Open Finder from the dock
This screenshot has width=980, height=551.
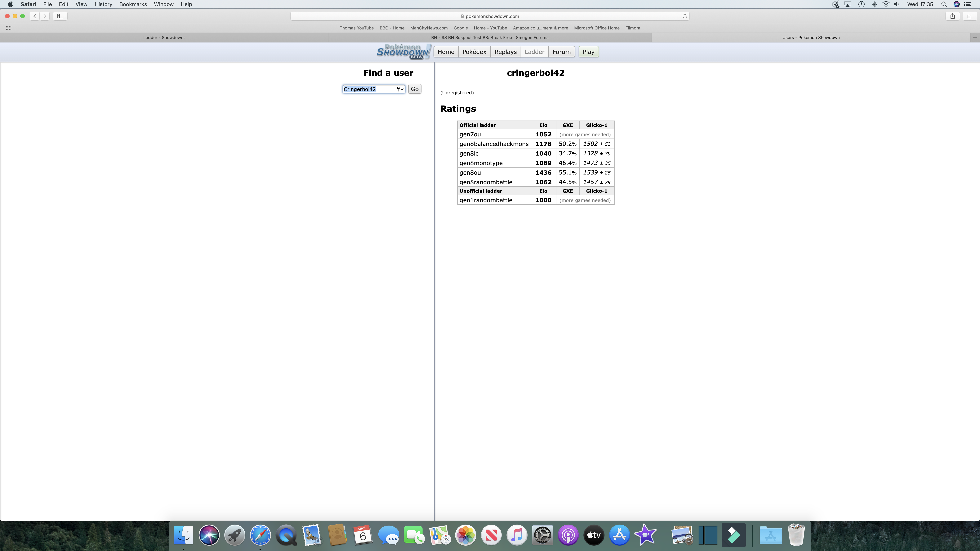[x=183, y=535]
